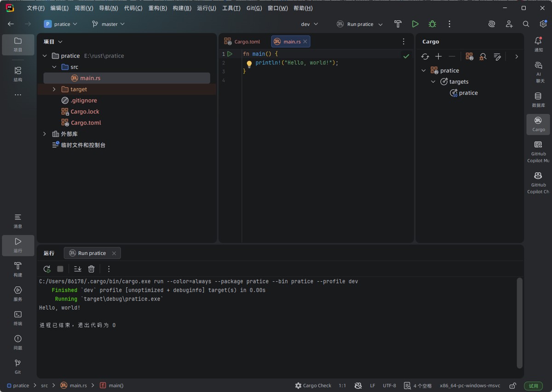Open the Cargo tool window in right sidebar
Screen dimensions: 552x392
538,124
